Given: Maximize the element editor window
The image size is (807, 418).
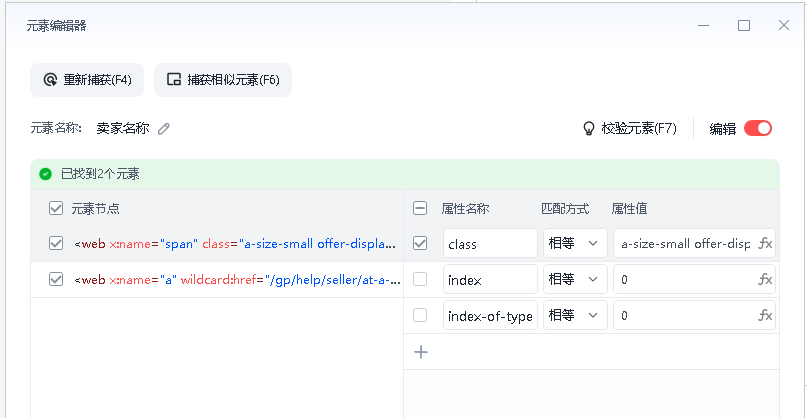Looking at the screenshot, I should point(744,26).
